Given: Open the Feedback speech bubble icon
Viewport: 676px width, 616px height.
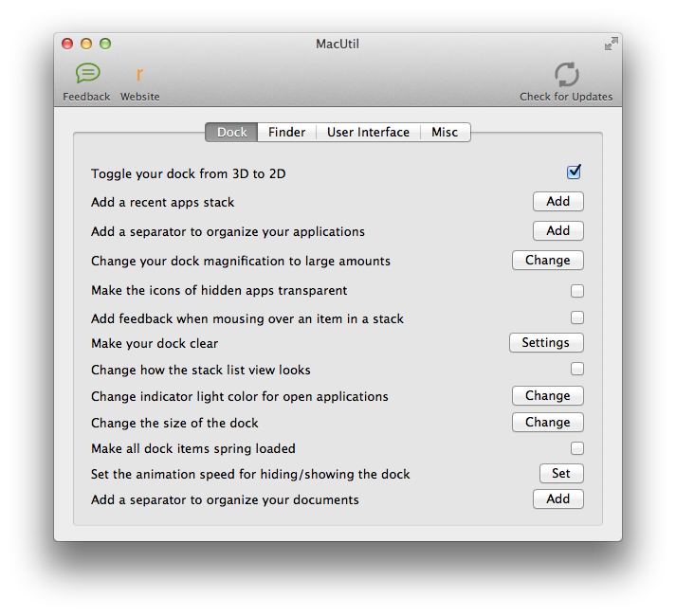Looking at the screenshot, I should [87, 73].
